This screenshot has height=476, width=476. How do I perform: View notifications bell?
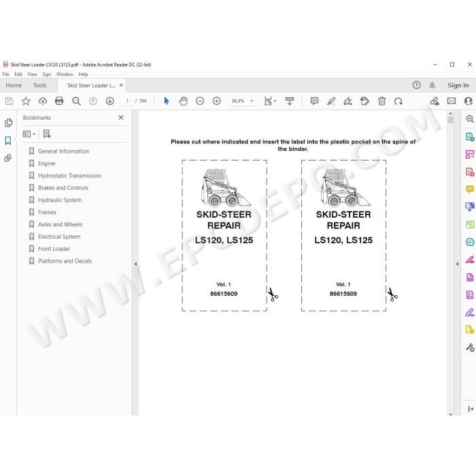(432, 85)
